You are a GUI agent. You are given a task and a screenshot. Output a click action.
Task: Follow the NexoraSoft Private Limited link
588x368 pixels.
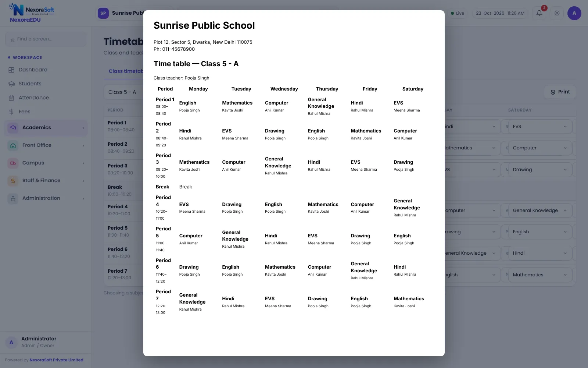point(56,360)
